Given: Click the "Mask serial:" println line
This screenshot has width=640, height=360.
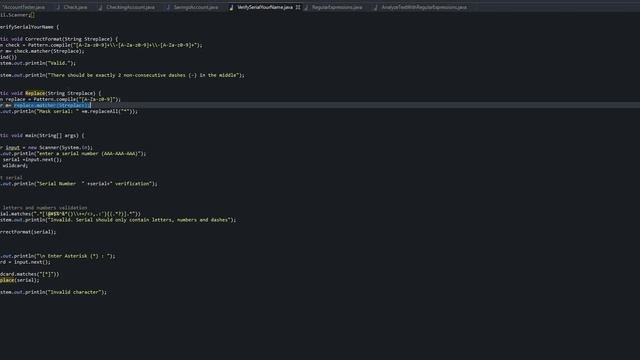Looking at the screenshot, I should [x=69, y=111].
